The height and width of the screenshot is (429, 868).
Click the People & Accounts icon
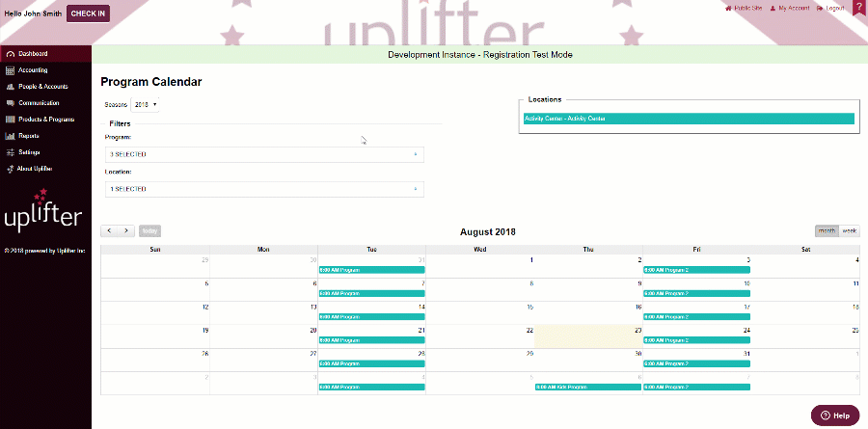tap(10, 87)
